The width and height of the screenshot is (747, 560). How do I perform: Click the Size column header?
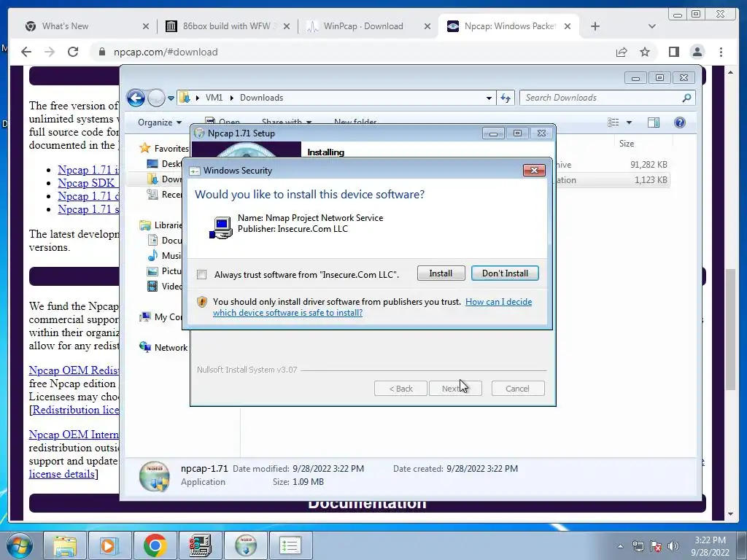point(626,144)
